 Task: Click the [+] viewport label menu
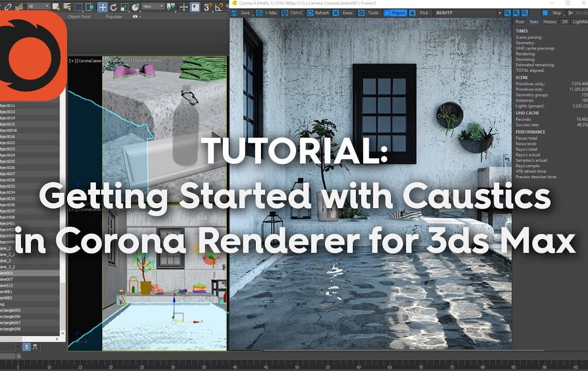click(x=72, y=61)
